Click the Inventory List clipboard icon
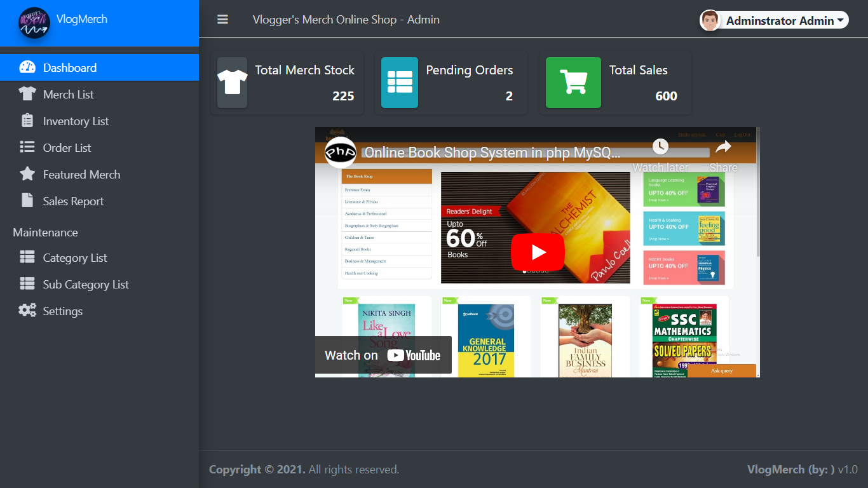 [x=27, y=121]
